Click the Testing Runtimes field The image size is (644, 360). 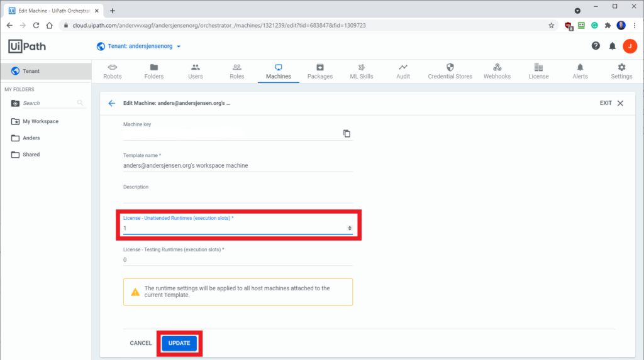coord(238,260)
